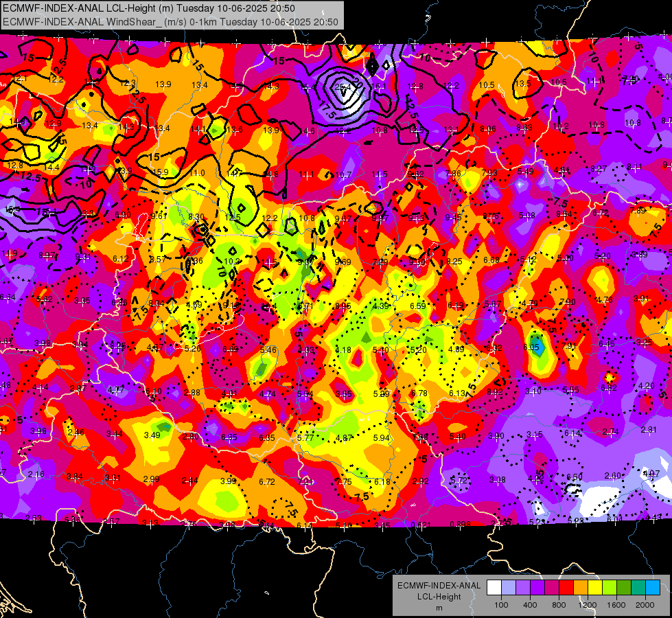The width and height of the screenshot is (672, 618).
Task: Click the legend tick label 400
Action: coord(530,605)
